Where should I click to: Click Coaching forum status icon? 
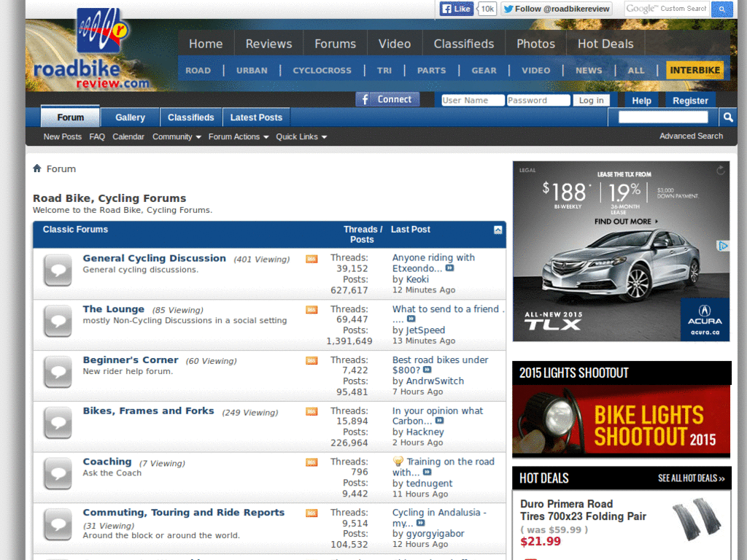click(x=58, y=474)
